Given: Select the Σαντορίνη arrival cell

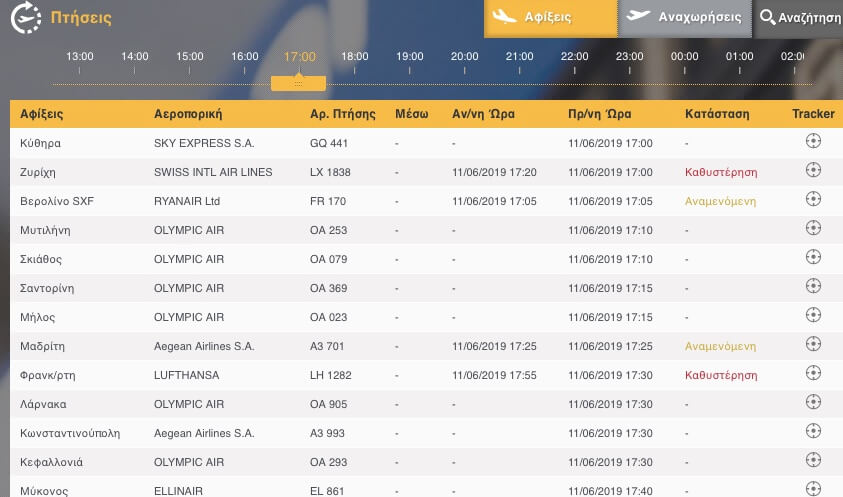Looking at the screenshot, I should coord(47,289).
